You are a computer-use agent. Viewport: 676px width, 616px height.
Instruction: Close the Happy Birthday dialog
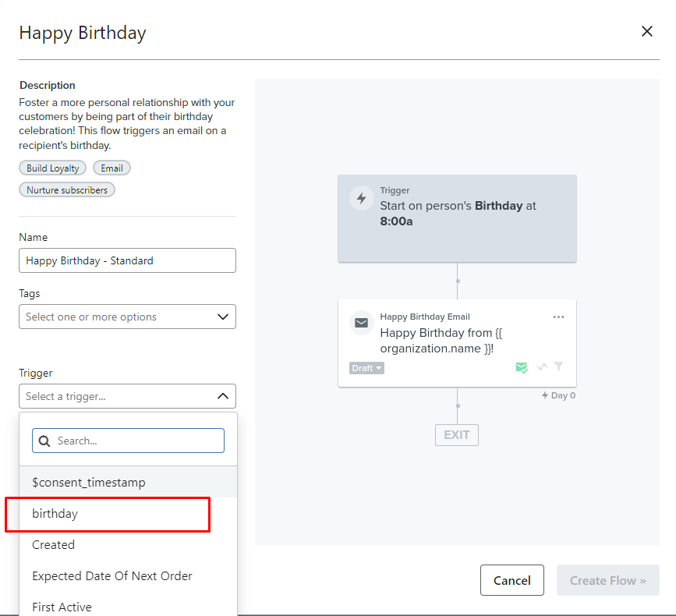pos(646,31)
